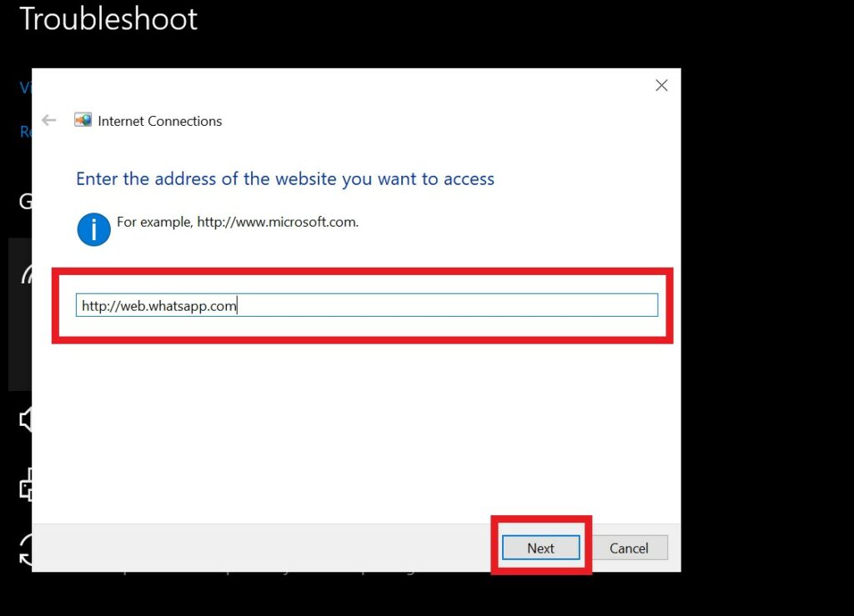Click the website address input field
This screenshot has height=616, width=854.
tap(367, 305)
